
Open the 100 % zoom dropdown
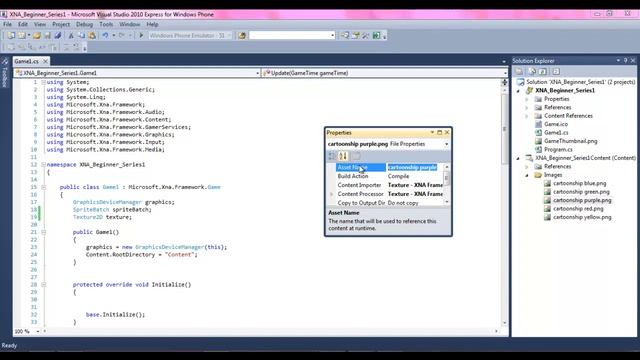click(38, 331)
